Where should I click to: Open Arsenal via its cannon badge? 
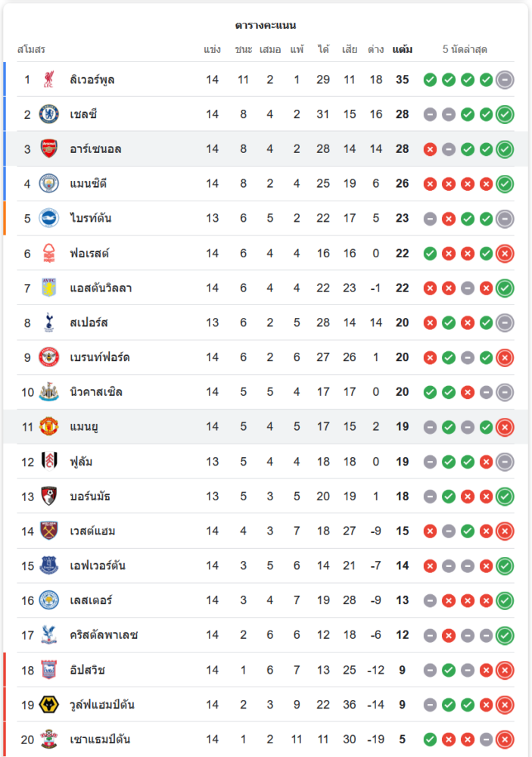tap(49, 149)
